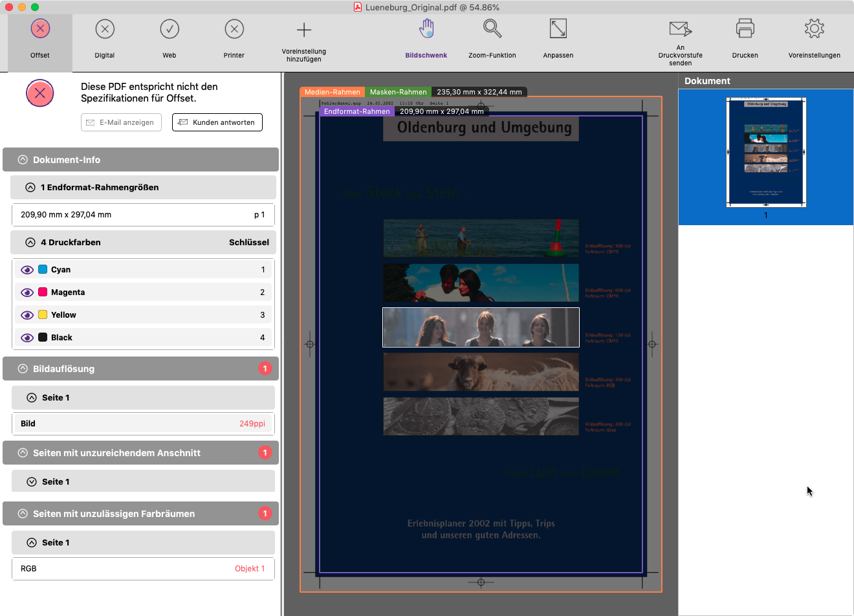The width and height of the screenshot is (854, 616).
Task: Hide the Black ink channel
Action: (27, 337)
